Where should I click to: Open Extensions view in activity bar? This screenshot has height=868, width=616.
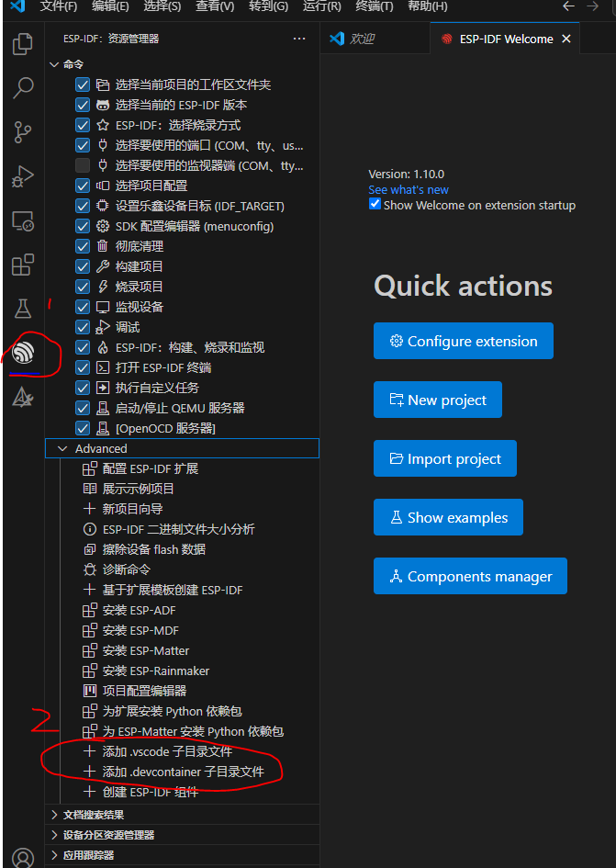point(23,265)
